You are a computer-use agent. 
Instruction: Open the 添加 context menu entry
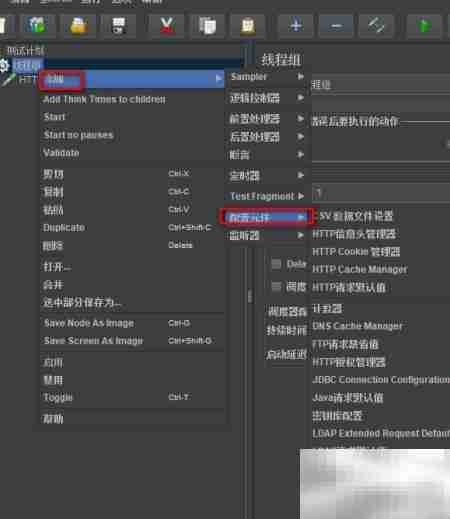coord(131,79)
